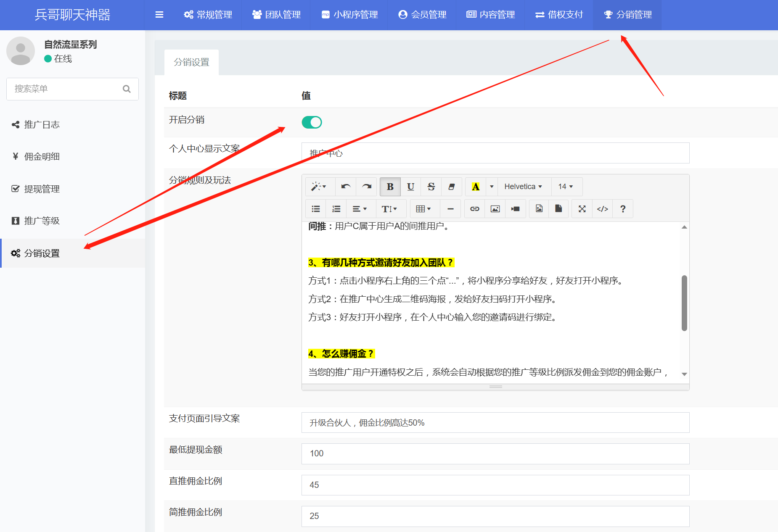Toggle the 开启分销 switch
Viewport: 778px width, 532px height.
pos(312,122)
